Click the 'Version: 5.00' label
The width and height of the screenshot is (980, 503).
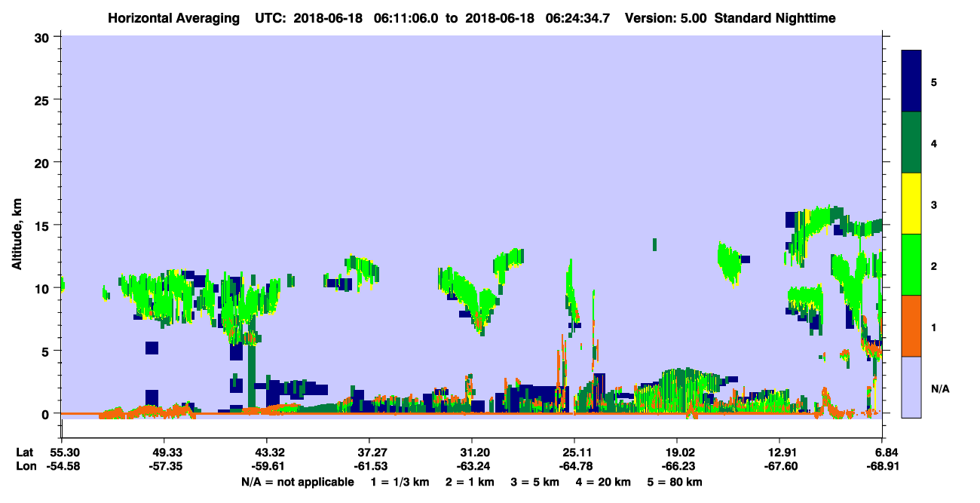[x=666, y=18]
